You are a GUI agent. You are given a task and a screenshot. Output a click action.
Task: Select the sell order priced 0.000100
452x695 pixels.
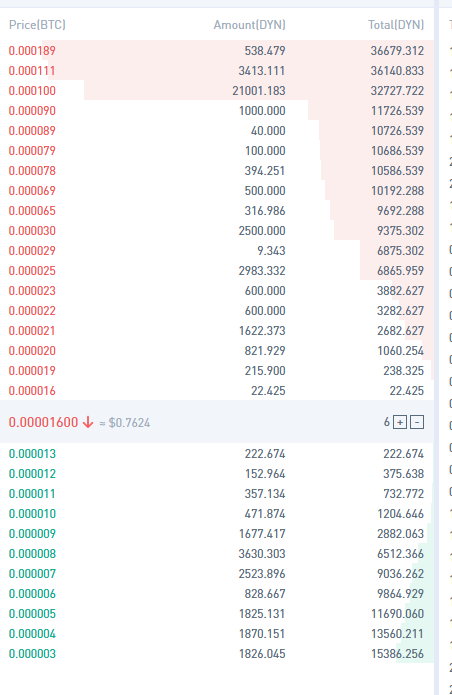click(217, 90)
